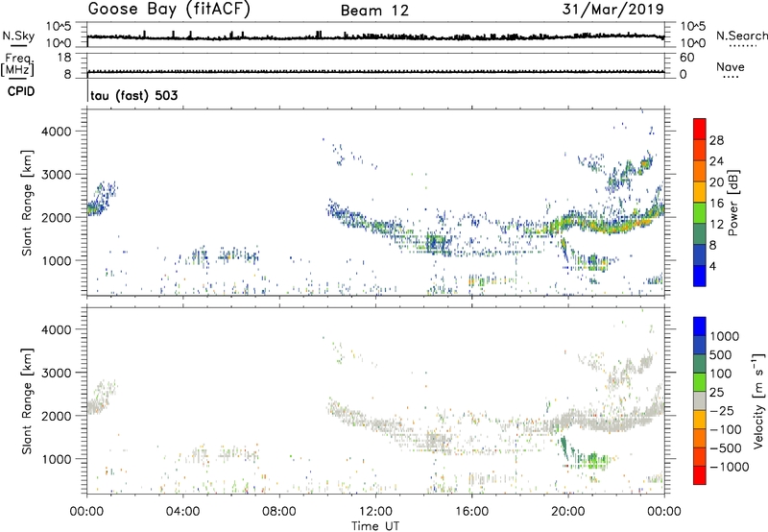Click the right "10^0" noise axis tick
This screenshot has height=532, width=768.
(692, 43)
